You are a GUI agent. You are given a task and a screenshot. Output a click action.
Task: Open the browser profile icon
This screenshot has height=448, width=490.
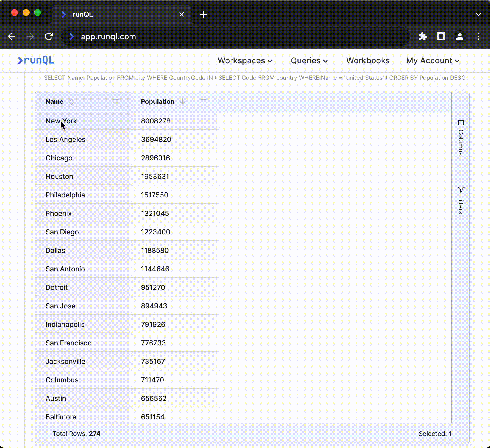460,37
